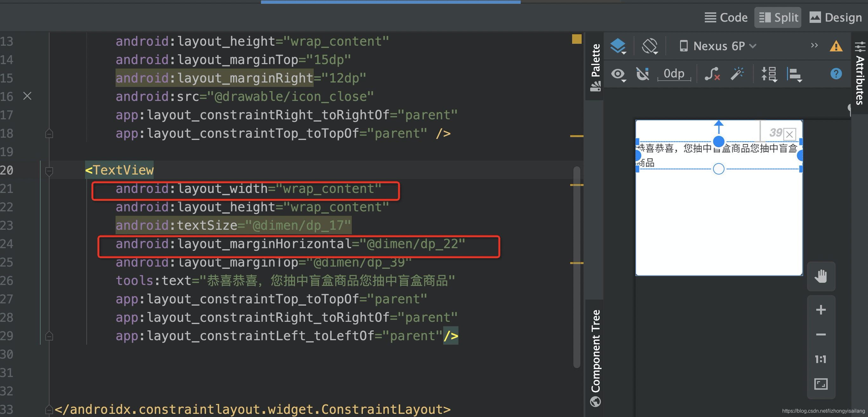Show layout editor warnings
The width and height of the screenshot is (868, 417).
tap(836, 46)
